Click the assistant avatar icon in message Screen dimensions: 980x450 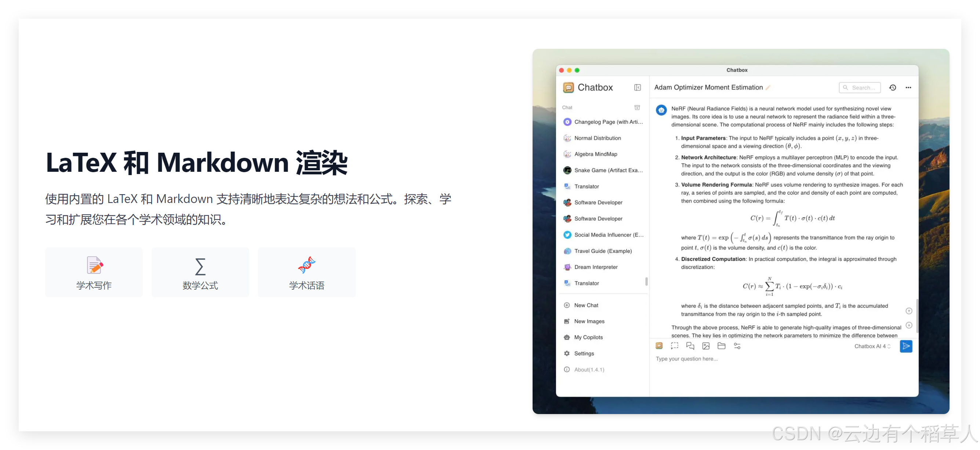pos(661,110)
